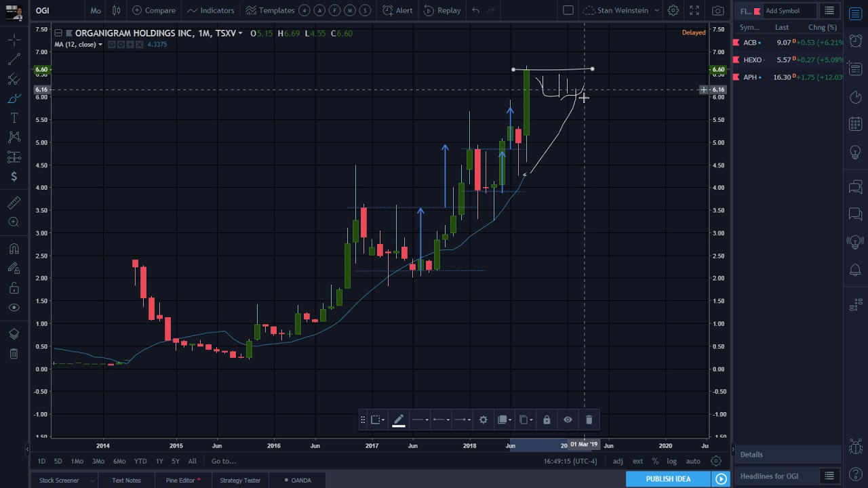This screenshot has width=868, height=488.
Task: Undo the last chart action
Action: click(475, 10)
